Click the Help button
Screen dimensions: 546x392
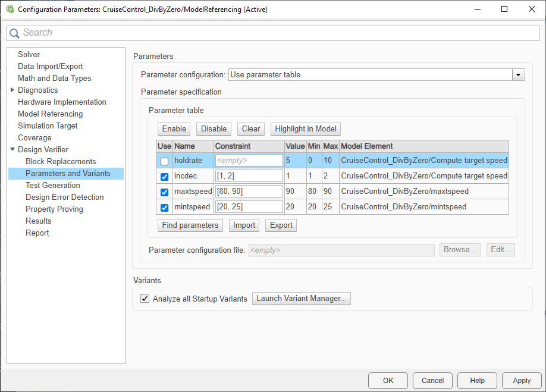pos(477,381)
